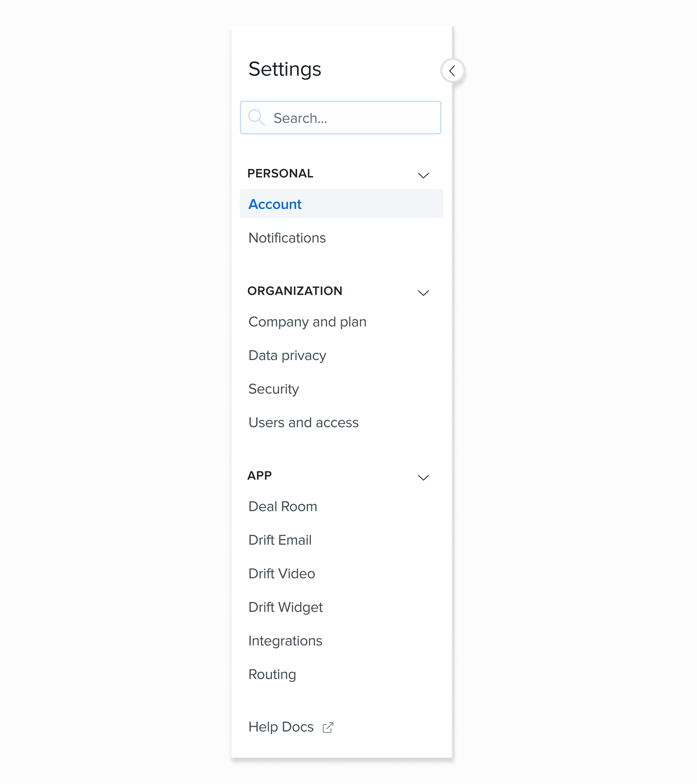The width and height of the screenshot is (697, 784).
Task: Open Security settings
Action: (x=274, y=388)
